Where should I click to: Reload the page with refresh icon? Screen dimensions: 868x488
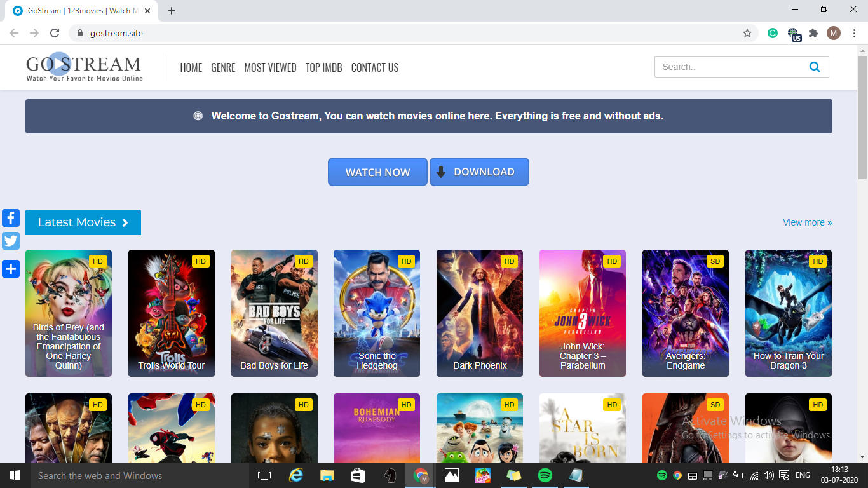tap(55, 33)
